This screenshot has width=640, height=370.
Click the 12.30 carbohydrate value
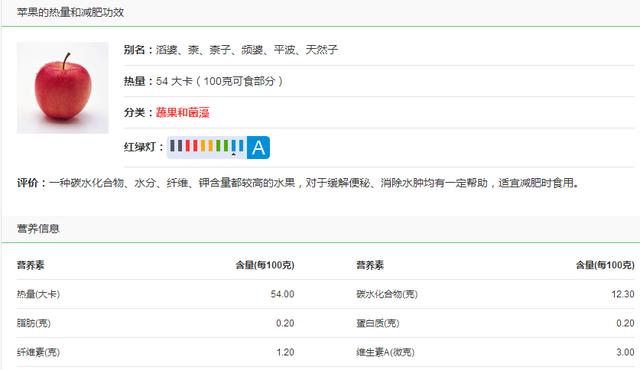click(623, 294)
